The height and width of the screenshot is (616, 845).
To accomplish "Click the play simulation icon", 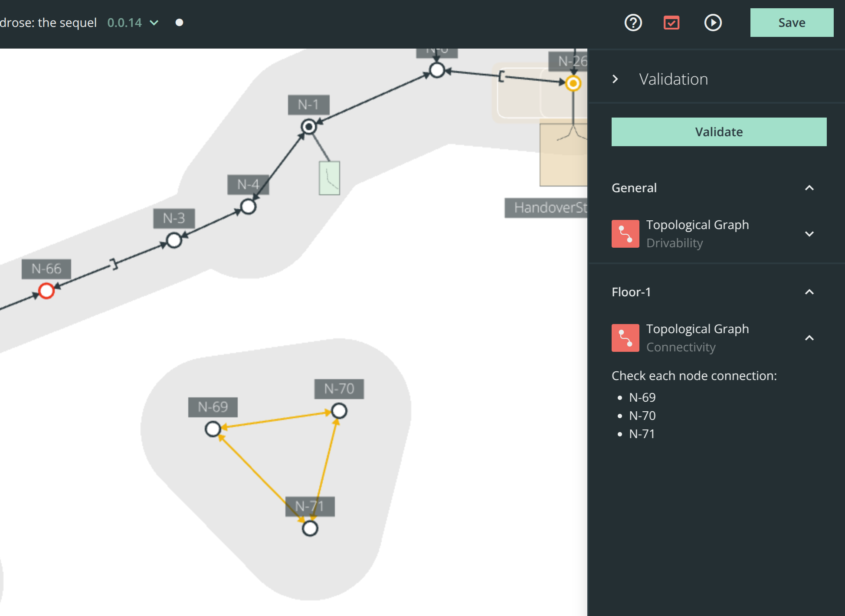I will pyautogui.click(x=713, y=23).
